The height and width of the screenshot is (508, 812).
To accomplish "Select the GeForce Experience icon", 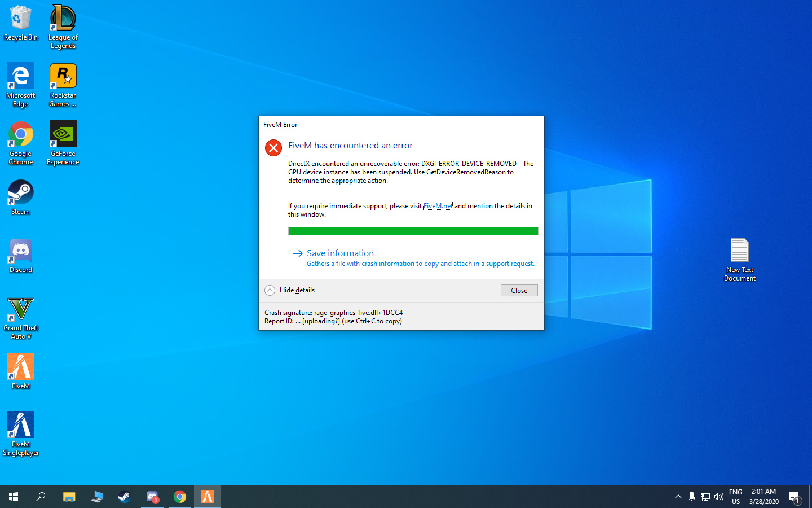I will [63, 143].
